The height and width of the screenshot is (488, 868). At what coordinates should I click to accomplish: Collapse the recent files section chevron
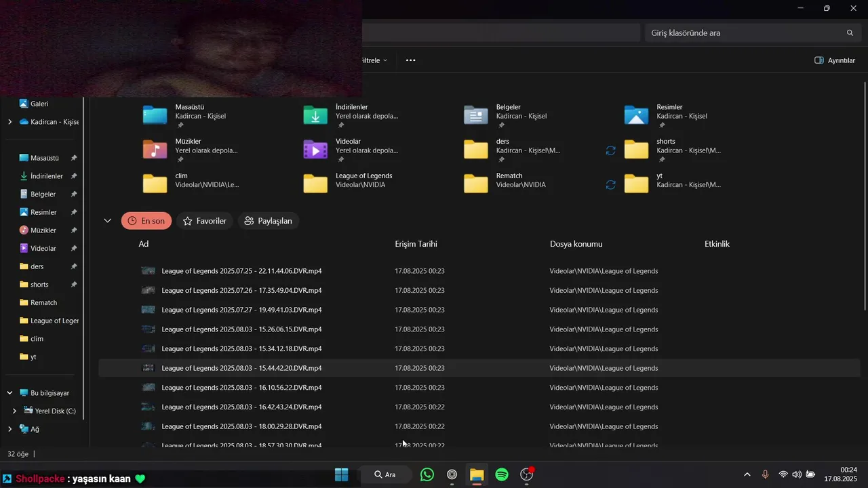click(107, 221)
